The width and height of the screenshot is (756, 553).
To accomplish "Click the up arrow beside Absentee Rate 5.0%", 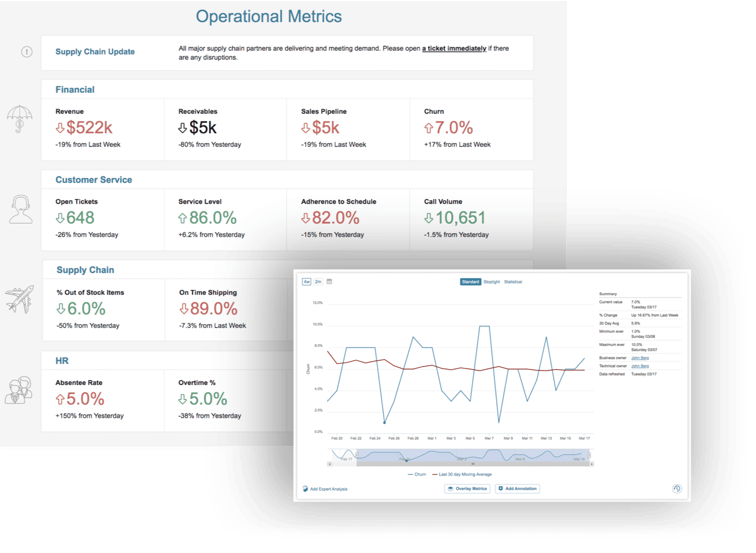I will pos(60,399).
